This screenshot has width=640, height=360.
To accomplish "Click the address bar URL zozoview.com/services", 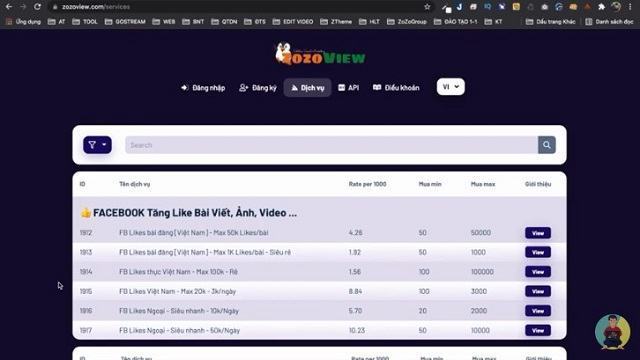I will pos(96,7).
